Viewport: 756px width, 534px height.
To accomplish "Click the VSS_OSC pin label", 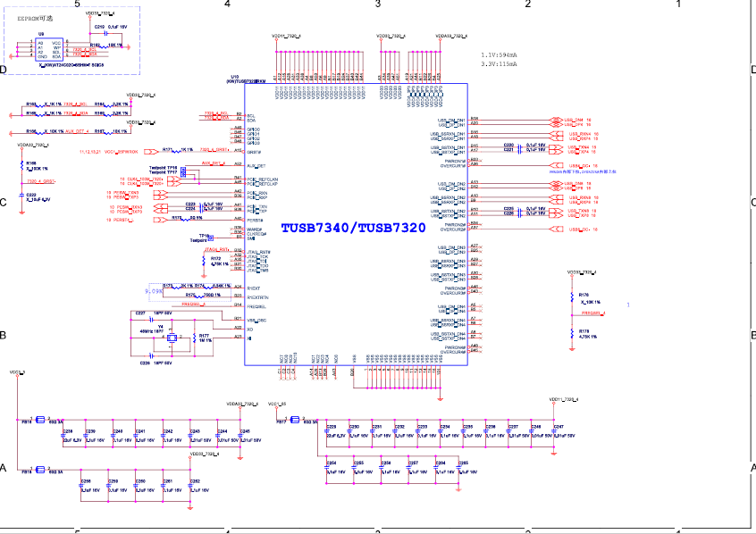I will [x=256, y=321].
